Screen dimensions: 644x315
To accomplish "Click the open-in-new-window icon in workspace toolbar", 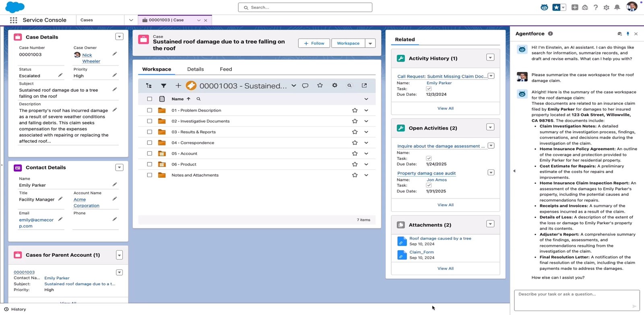I will pyautogui.click(x=364, y=85).
